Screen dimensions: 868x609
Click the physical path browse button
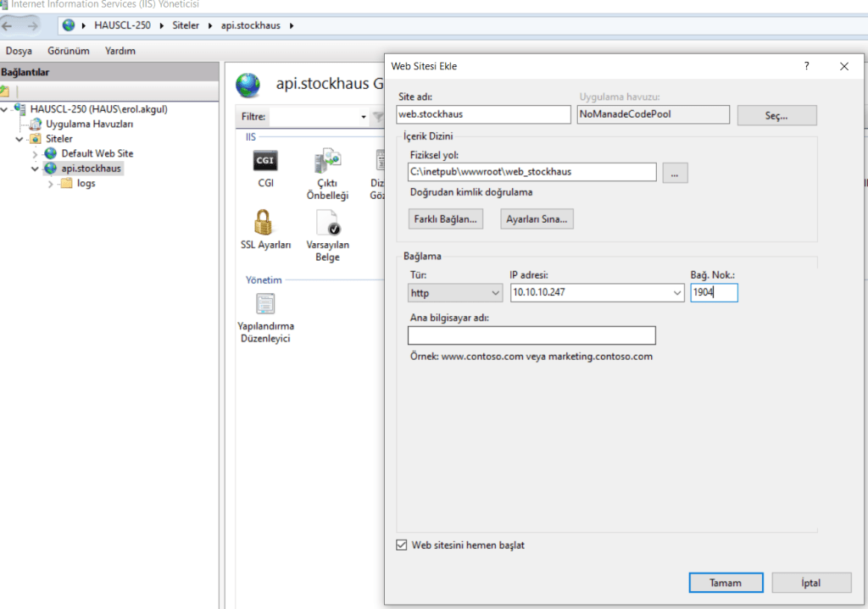click(x=675, y=173)
